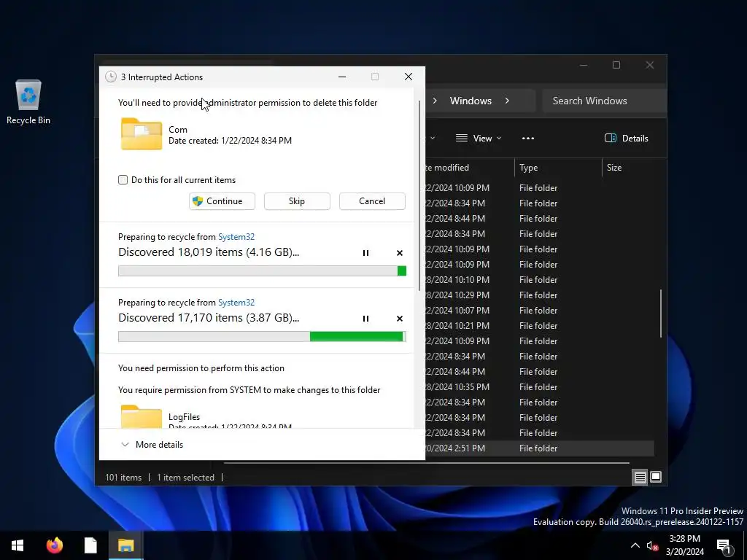Open notification center icon
The width and height of the screenshot is (747, 560).
click(x=724, y=545)
